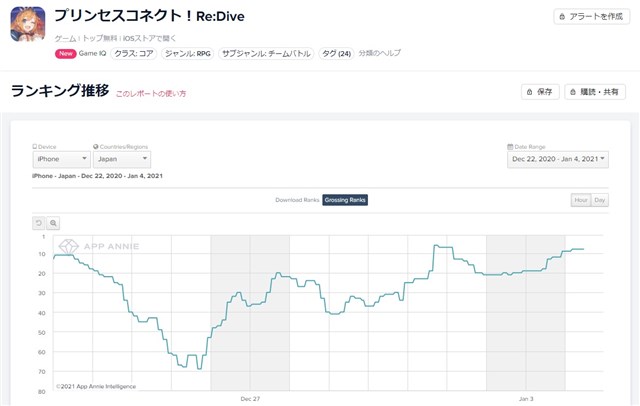640x406 pixels.
Task: Click the chart reset undo icon
Action: click(39, 223)
